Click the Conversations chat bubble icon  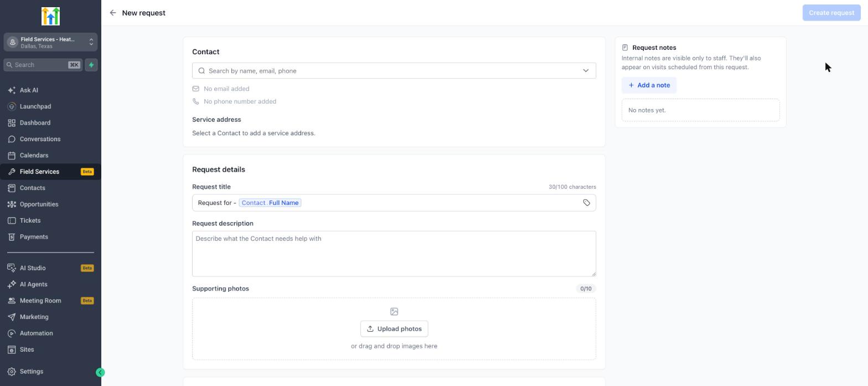[12, 139]
